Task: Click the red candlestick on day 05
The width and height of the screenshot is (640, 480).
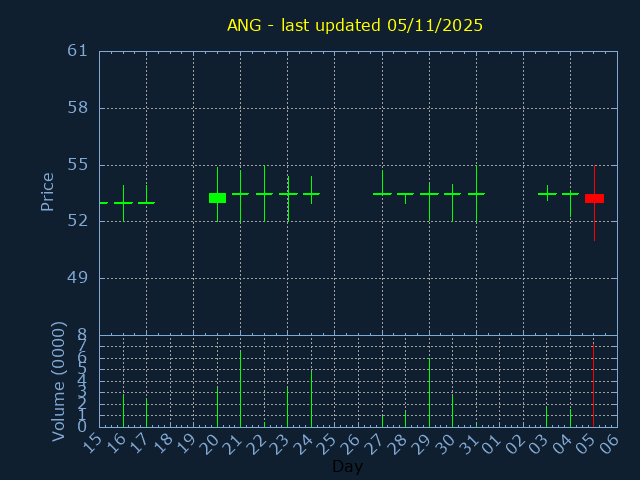Action: pyautogui.click(x=594, y=198)
